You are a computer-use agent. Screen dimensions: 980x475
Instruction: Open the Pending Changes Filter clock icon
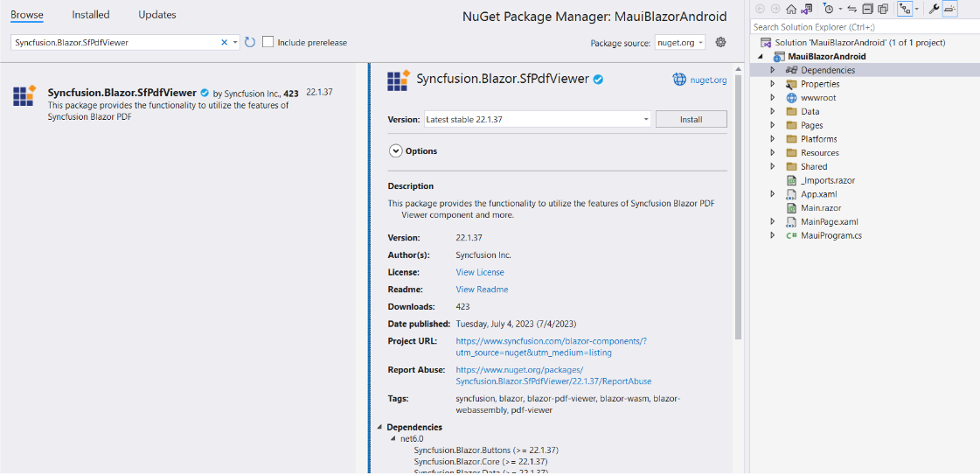tap(828, 9)
